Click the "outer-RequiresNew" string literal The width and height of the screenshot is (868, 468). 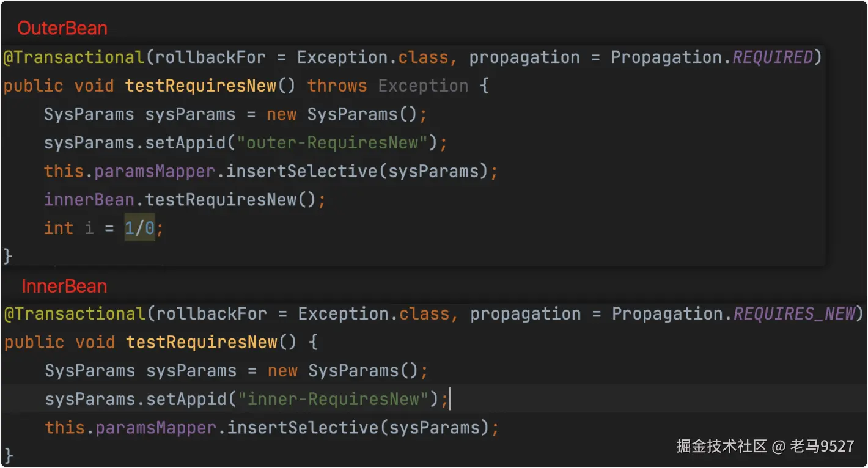pos(333,143)
